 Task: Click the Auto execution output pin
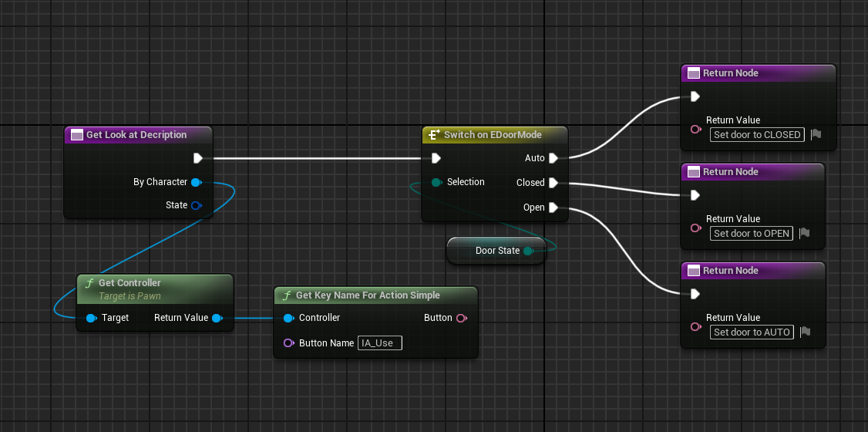[x=553, y=158]
